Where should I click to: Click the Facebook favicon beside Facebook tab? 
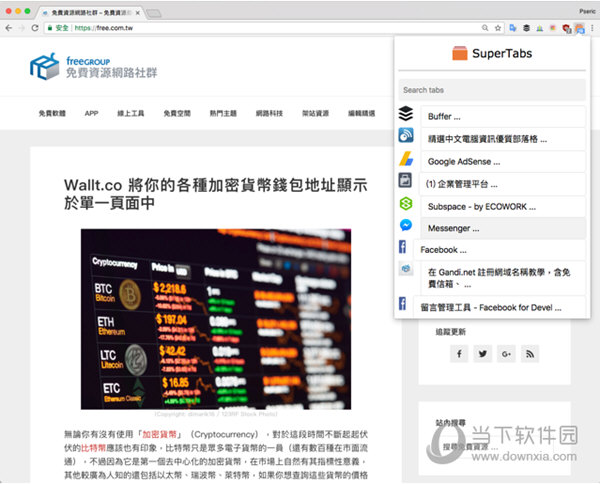402,247
